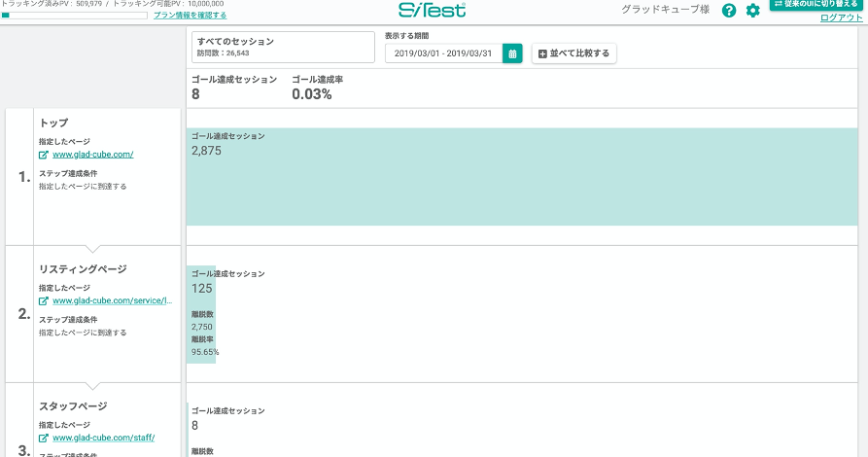Click external link icon beside www.glad-cube.com/
This screenshot has width=868, height=457.
click(x=44, y=155)
